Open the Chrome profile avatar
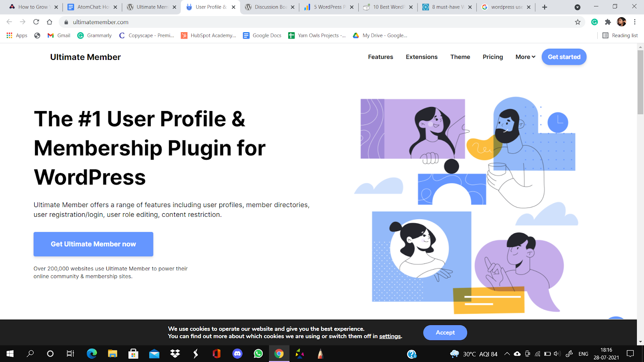The height and width of the screenshot is (362, 644). tap(621, 22)
